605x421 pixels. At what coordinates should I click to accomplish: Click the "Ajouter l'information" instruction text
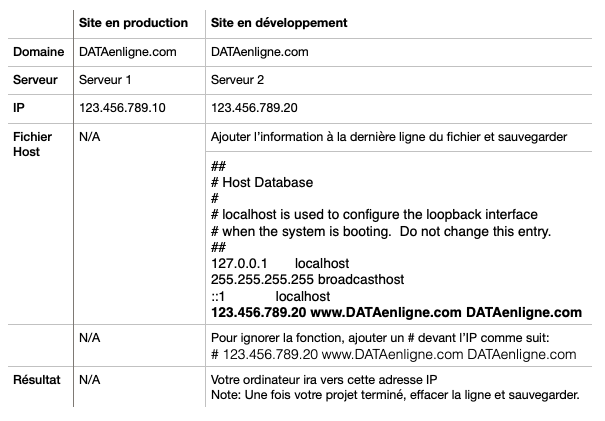(390, 136)
